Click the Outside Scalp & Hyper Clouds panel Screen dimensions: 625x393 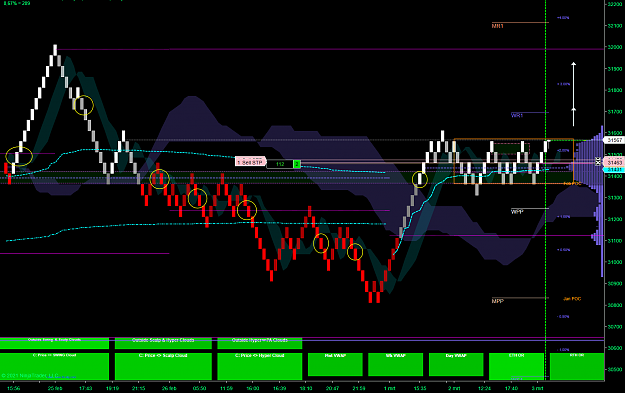[163, 343]
